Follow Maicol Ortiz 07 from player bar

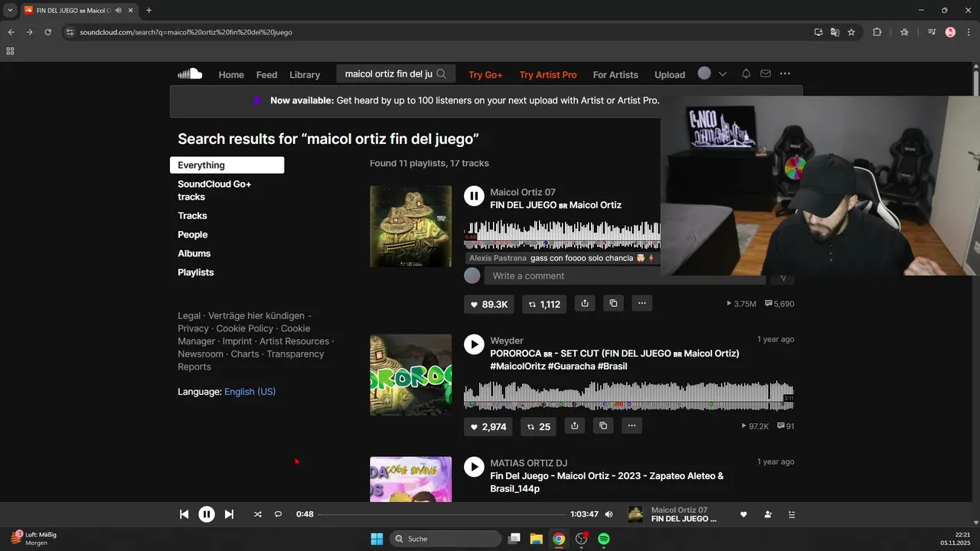(768, 514)
